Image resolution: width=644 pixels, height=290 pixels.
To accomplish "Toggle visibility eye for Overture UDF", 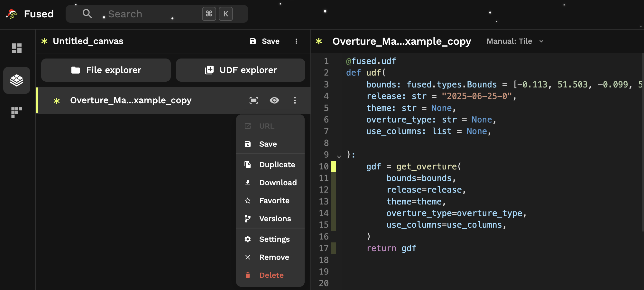I will 274,100.
